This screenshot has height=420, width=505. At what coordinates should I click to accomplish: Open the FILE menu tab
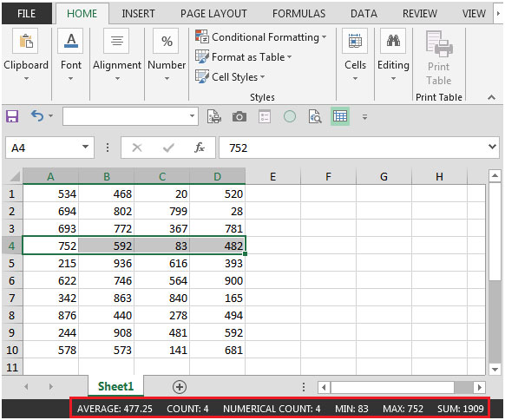[x=27, y=14]
